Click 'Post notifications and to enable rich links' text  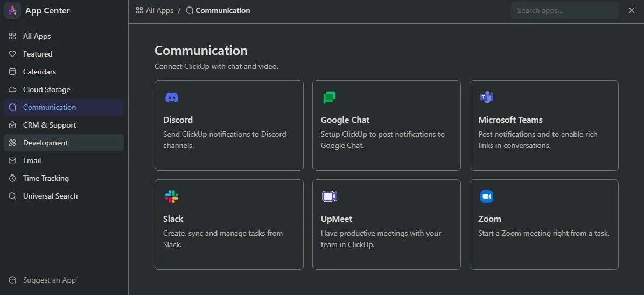pyautogui.click(x=537, y=139)
